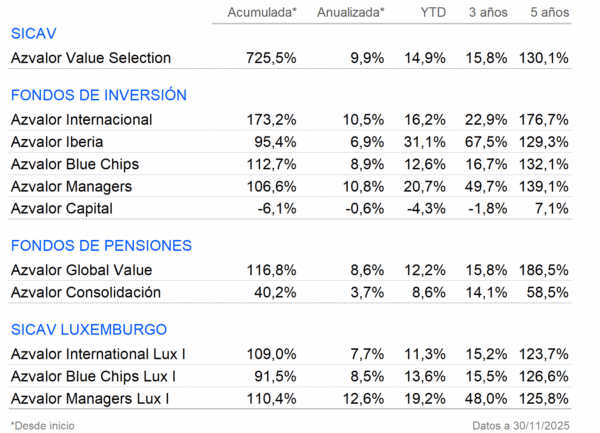Click the Acumulada* column header
The image size is (600, 433).
(x=262, y=11)
